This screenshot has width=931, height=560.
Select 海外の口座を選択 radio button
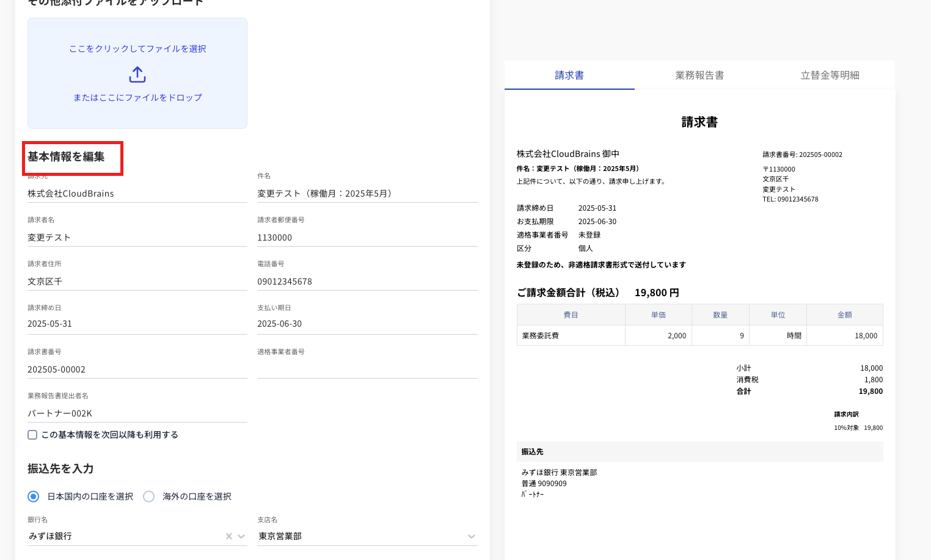(x=148, y=496)
